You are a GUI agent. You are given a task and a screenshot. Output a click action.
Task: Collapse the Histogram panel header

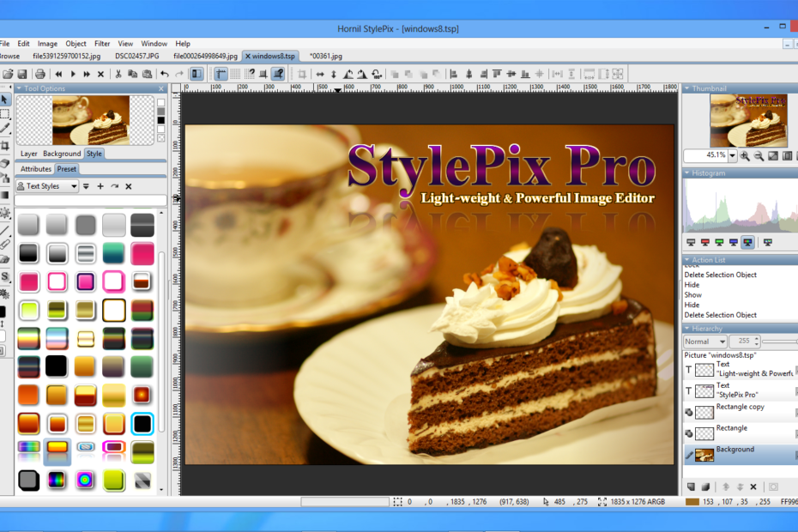[x=687, y=173]
